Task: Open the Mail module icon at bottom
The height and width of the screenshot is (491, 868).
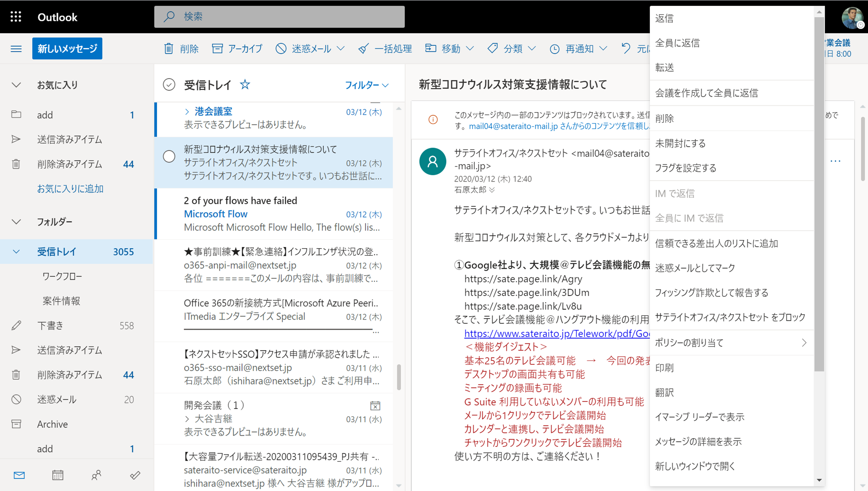Action: pyautogui.click(x=19, y=475)
